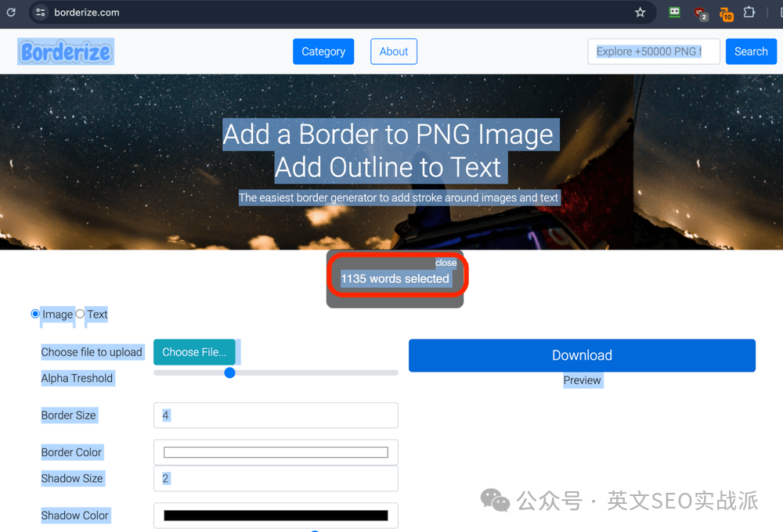Open site information icon beside borderize.com
Image resolution: width=783 pixels, height=532 pixels.
point(41,13)
